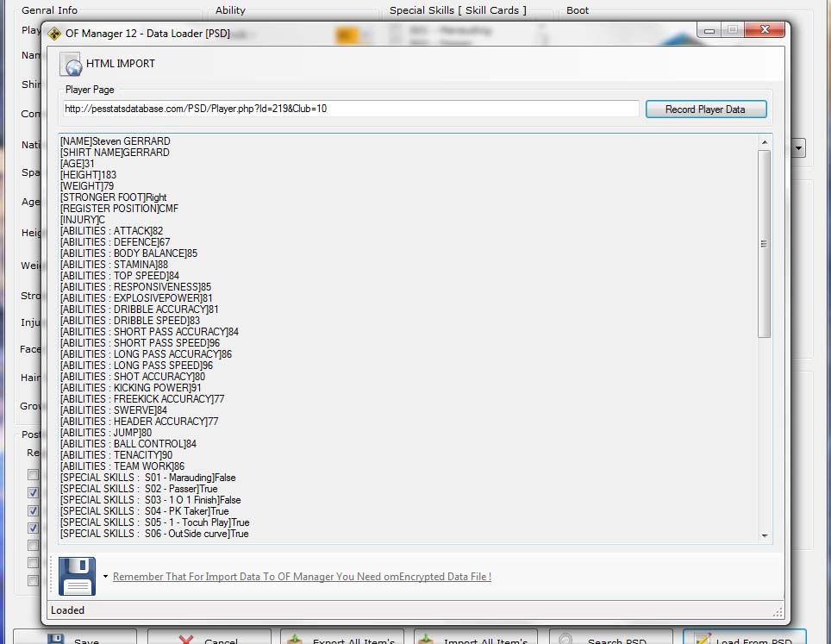Click the data list's scroll down arrow
This screenshot has width=831, height=644.
click(x=764, y=535)
